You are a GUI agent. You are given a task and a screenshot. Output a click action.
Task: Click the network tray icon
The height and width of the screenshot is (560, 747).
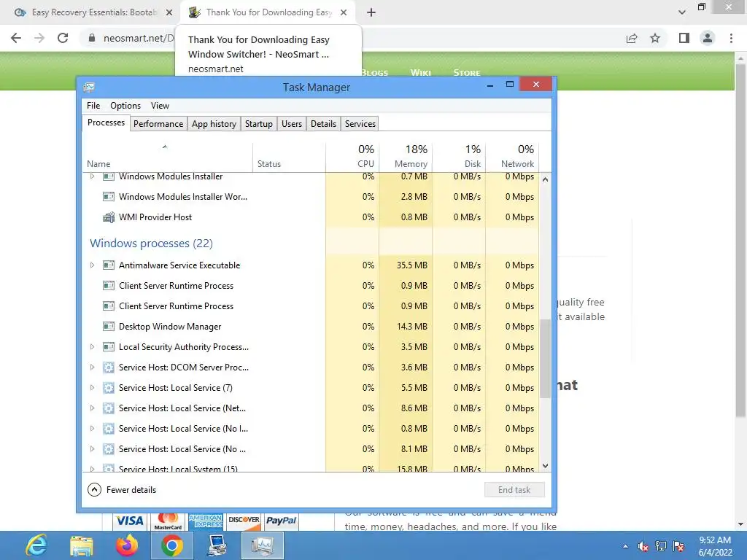pos(661,546)
